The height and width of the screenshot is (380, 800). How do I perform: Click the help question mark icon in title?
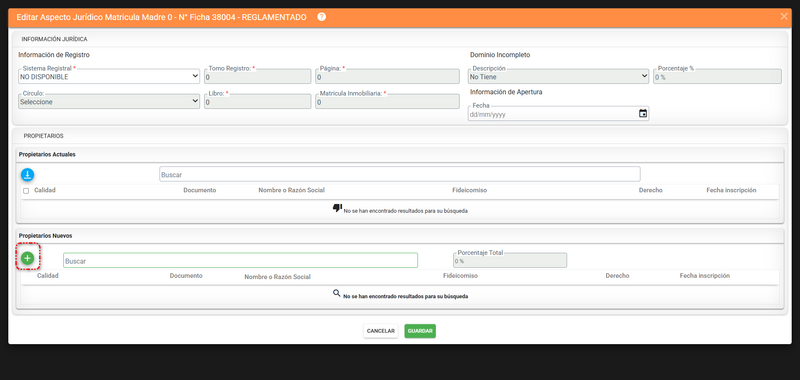(x=321, y=17)
